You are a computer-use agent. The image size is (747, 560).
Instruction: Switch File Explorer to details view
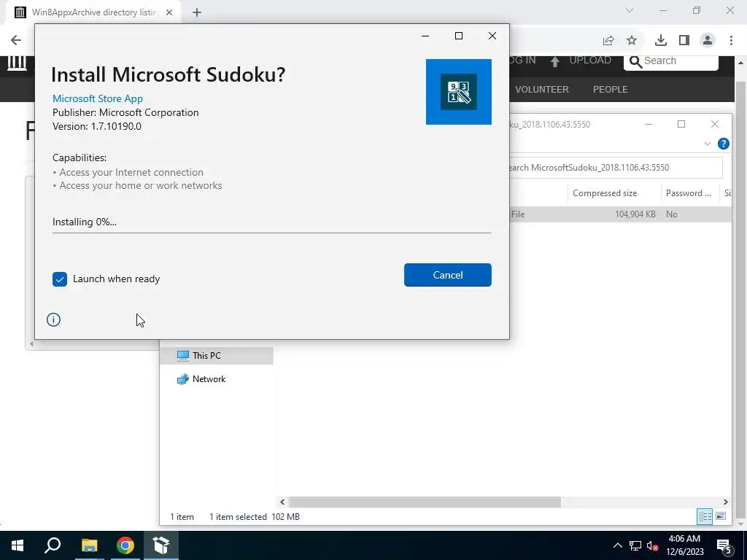point(705,517)
